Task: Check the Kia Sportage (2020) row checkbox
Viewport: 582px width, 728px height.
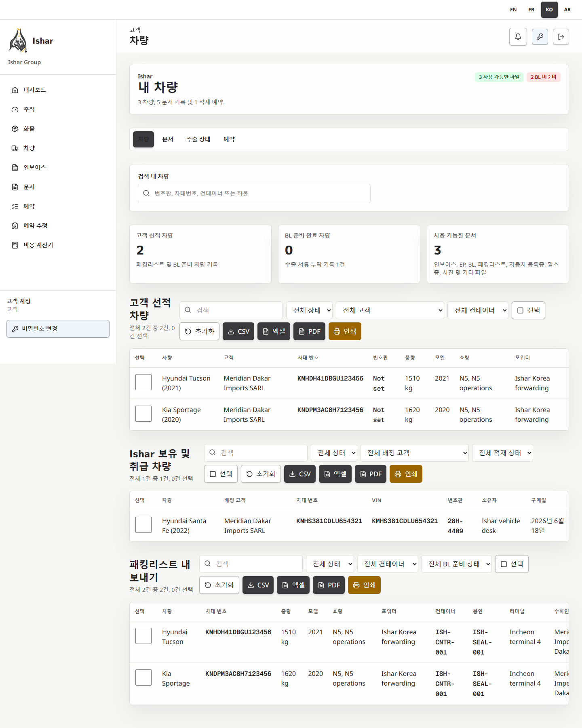Action: (x=143, y=414)
